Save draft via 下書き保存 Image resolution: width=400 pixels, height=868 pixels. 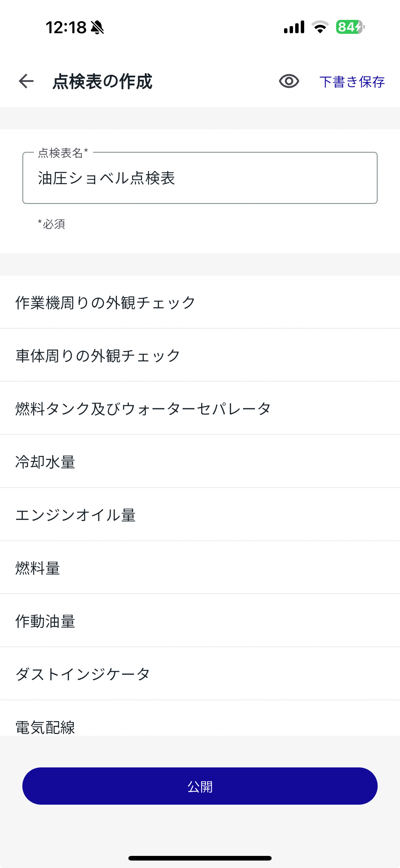[x=352, y=82]
